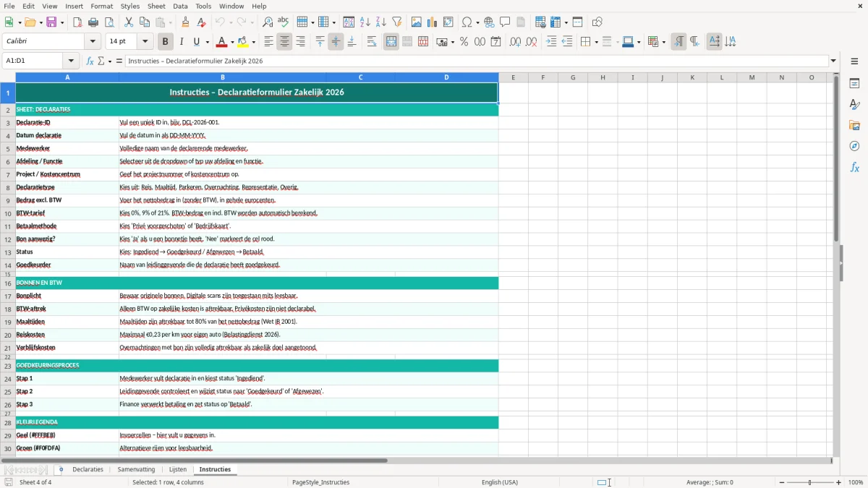Open Borders dropdown arrow
Viewport: 868px width, 488px height.
click(x=596, y=42)
